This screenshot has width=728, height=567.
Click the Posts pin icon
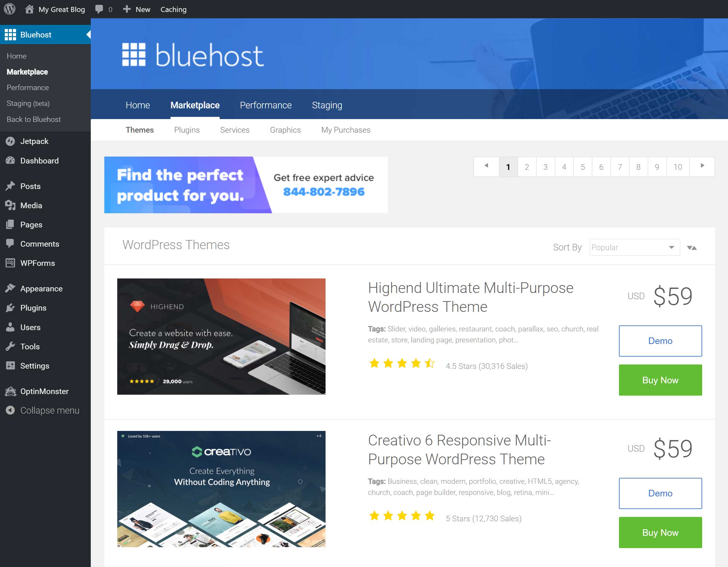[10, 186]
